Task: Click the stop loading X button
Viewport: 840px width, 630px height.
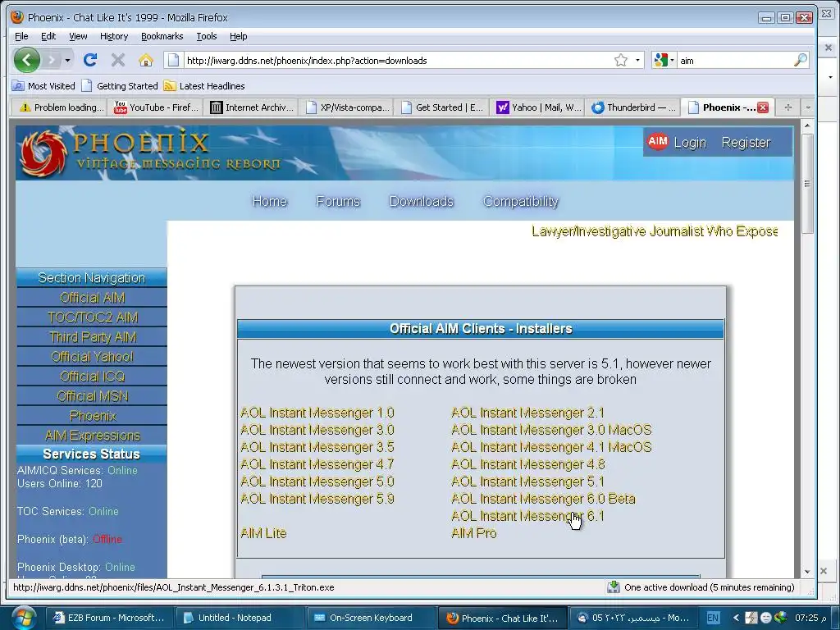Action: click(x=118, y=60)
